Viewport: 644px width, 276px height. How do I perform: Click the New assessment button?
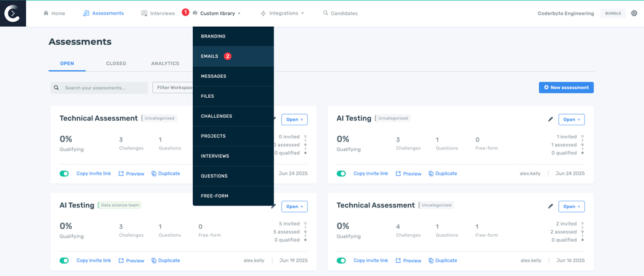point(566,88)
